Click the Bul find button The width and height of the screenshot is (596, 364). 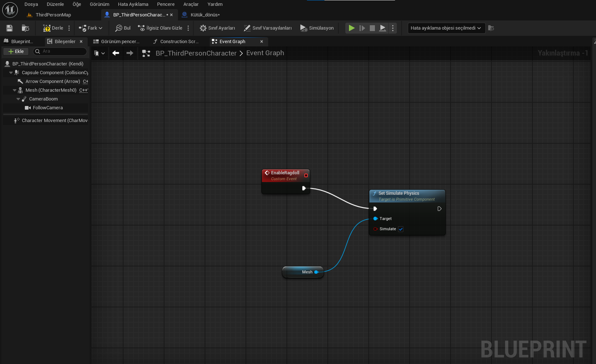[x=123, y=28]
